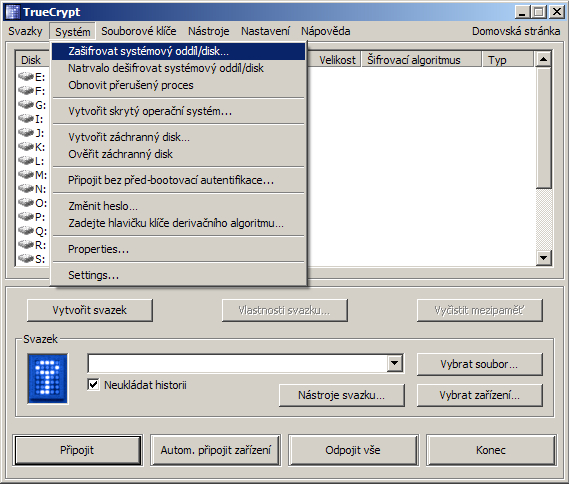Screen dimensions: 569x484
Task: Choose Obnovit přerušený proces
Action: tap(179, 85)
